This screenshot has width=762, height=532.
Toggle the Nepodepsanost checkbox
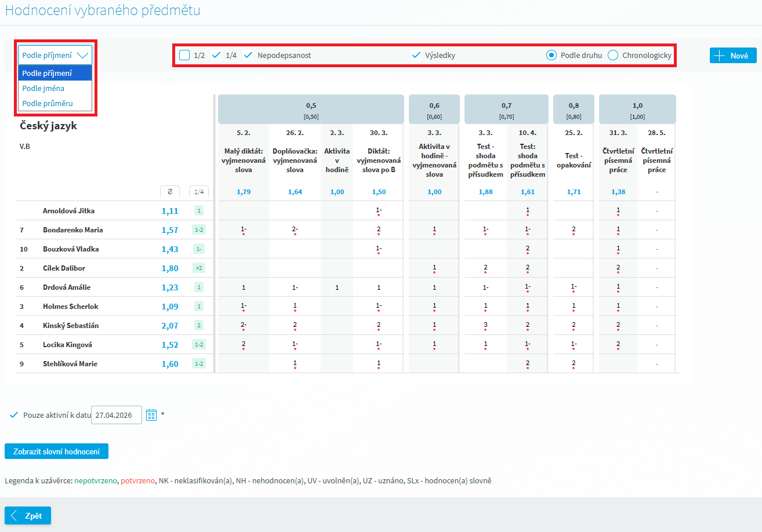[x=248, y=56]
